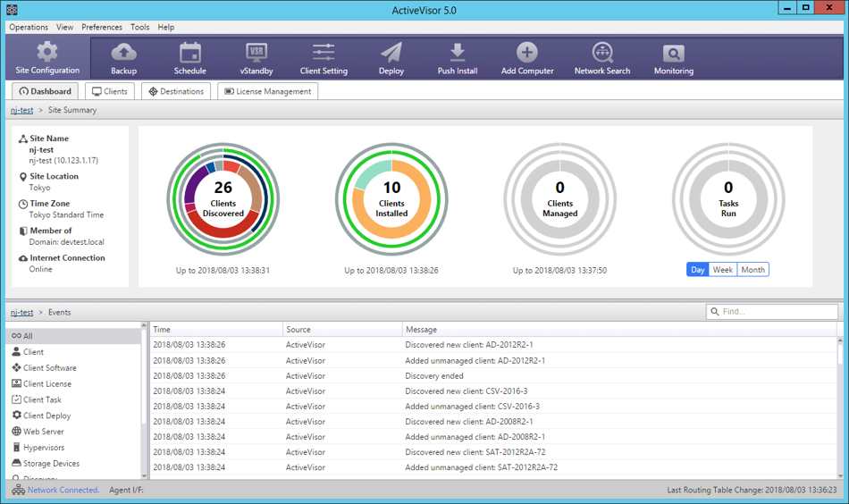Click the 10 Clients Installed donut chart
The height and width of the screenshot is (504, 849).
click(391, 198)
